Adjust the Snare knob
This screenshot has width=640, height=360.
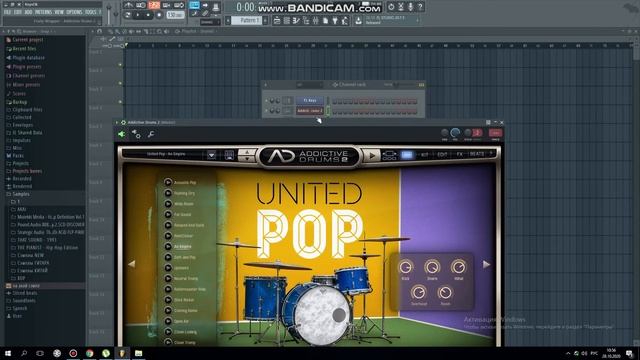[432, 267]
